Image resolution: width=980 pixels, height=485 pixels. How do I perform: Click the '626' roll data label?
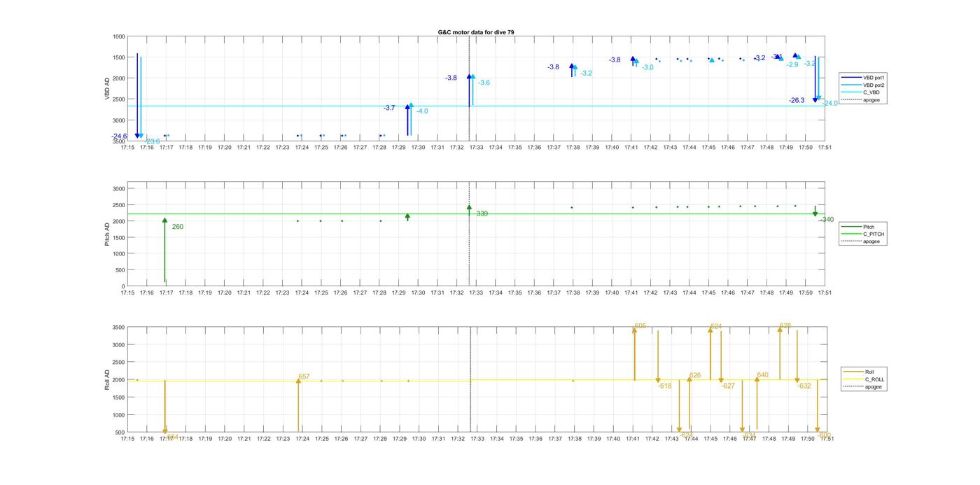pos(695,376)
